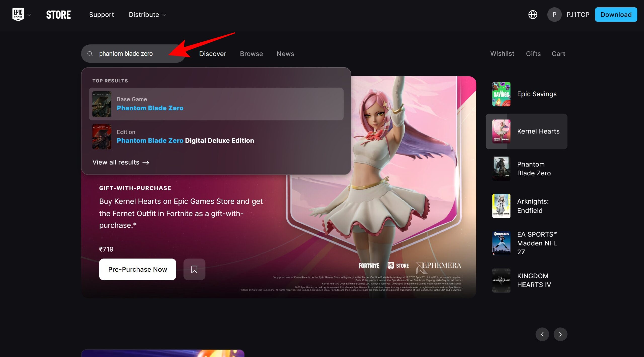This screenshot has width=644, height=357.
Task: Click the GIFT-WITH-PURCHASE heading text
Action: 135,188
